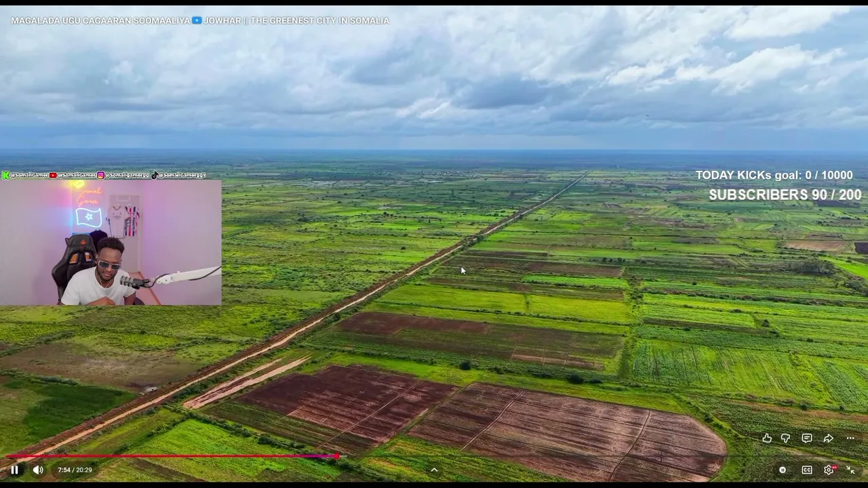Toggle closed captions (CC)
Screen dimensions: 868x488
point(807,470)
